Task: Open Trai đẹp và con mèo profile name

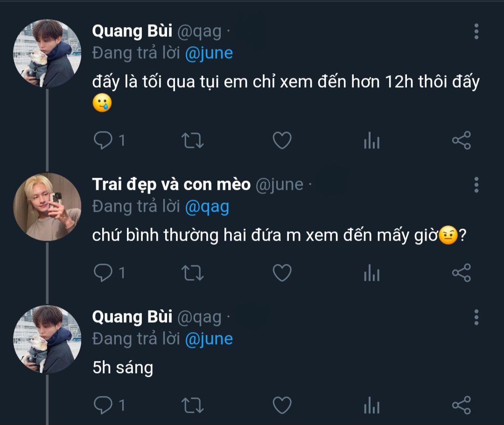Action: (171, 185)
